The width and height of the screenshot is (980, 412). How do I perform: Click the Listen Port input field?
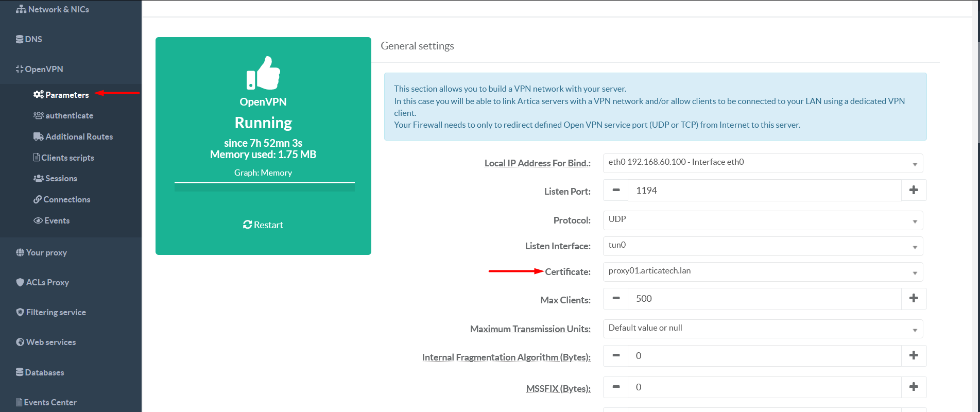point(764,191)
